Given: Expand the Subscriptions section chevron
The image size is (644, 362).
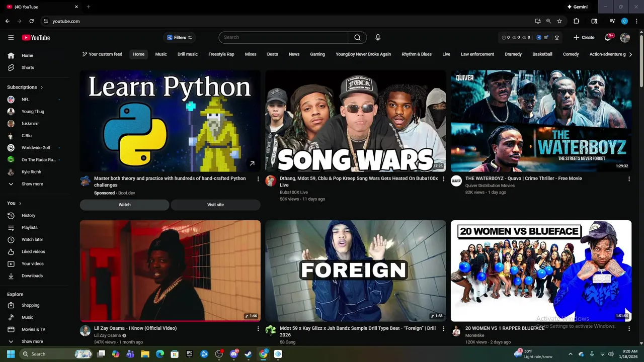Looking at the screenshot, I should coord(42,87).
